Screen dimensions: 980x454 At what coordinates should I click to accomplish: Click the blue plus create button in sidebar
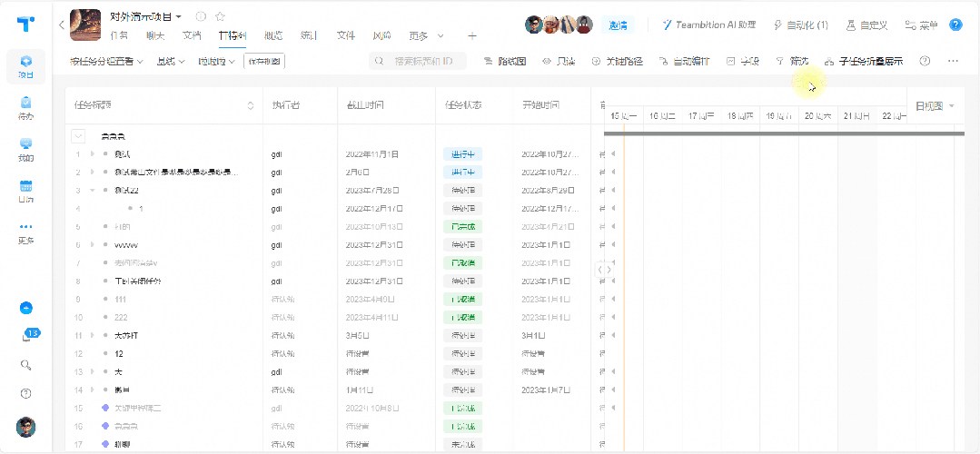tap(26, 308)
